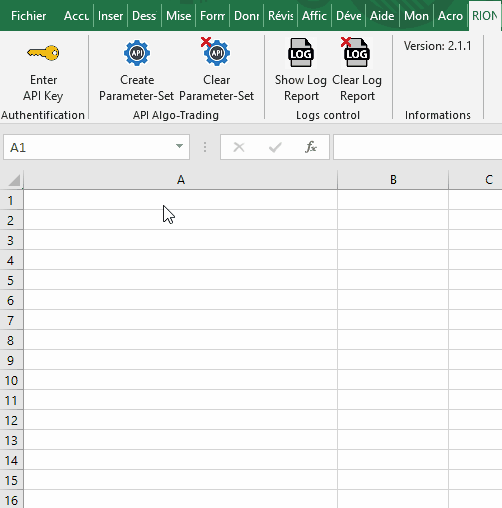Switch to the Développeur tab
The width and height of the screenshot is (502, 508).
348,16
